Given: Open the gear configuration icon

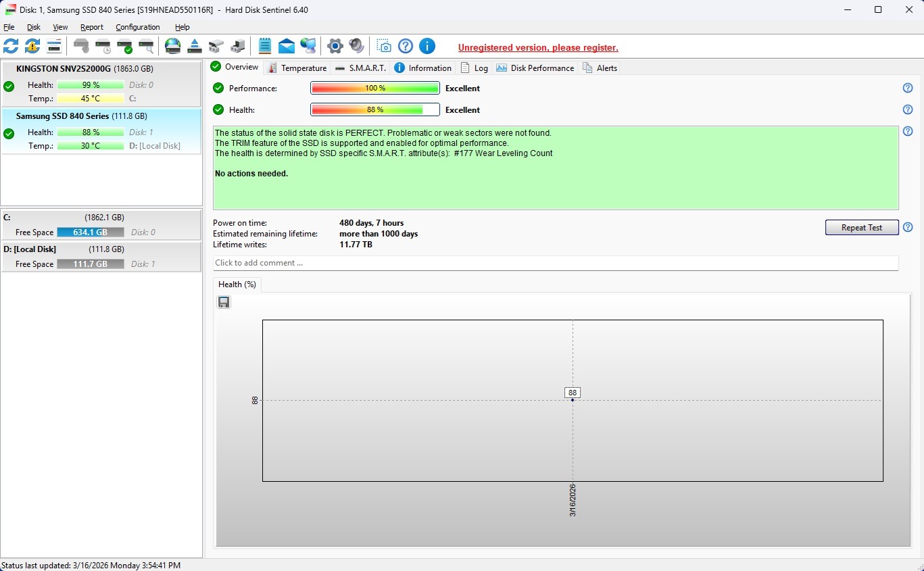Looking at the screenshot, I should point(335,46).
